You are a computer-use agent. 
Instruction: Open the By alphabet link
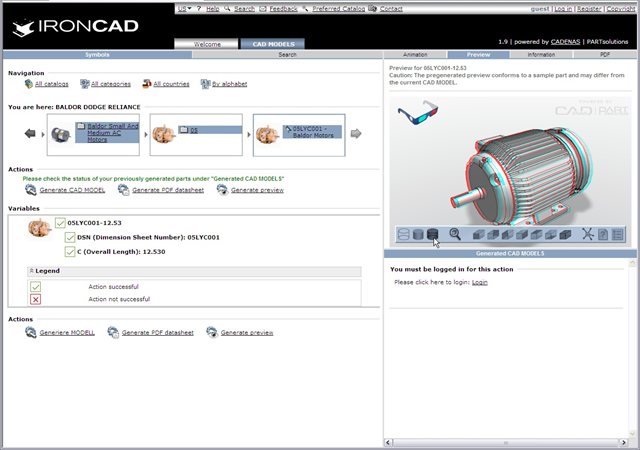pos(230,84)
